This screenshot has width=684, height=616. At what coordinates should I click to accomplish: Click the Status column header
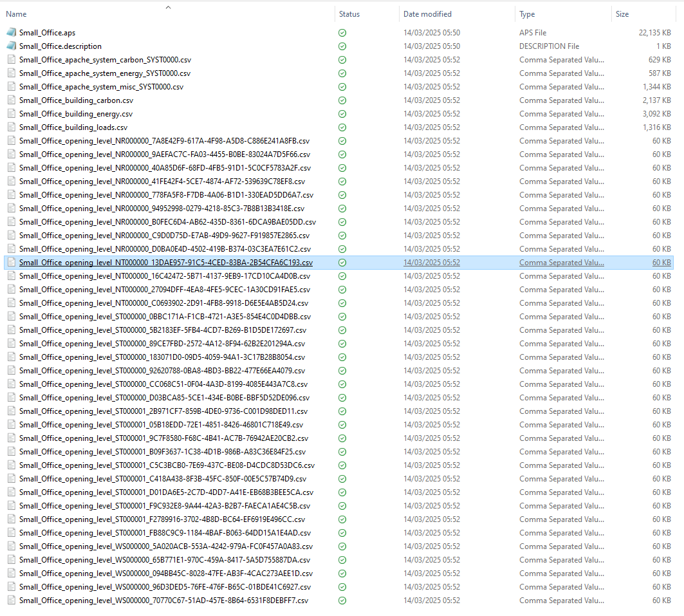(349, 14)
